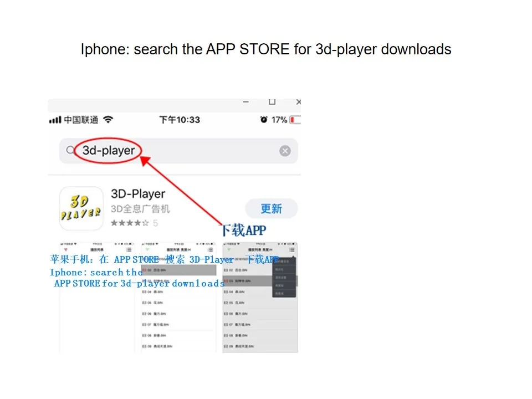Clear the 3d-player search text
The image size is (532, 399).
(285, 151)
